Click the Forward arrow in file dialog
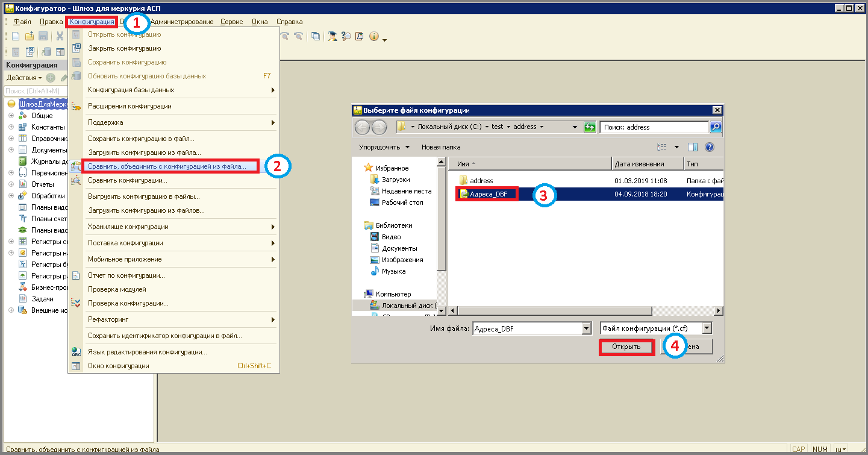Viewport: 868px width, 455px height. [379, 127]
